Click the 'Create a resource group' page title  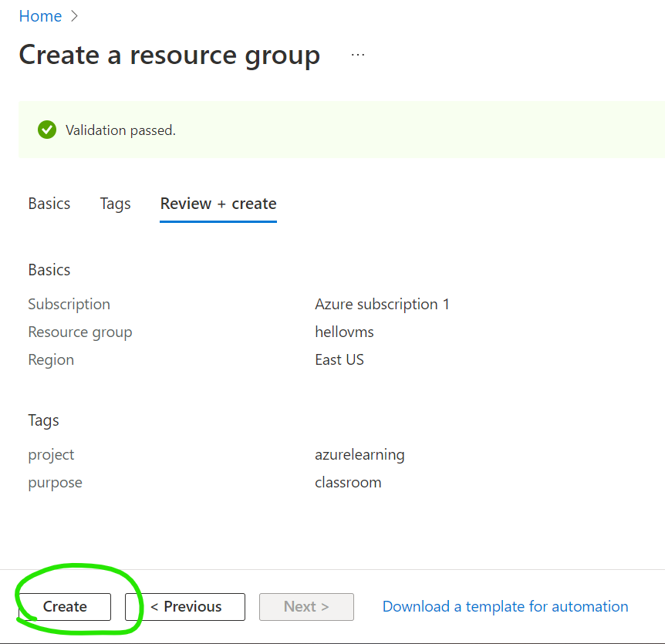coord(169,56)
